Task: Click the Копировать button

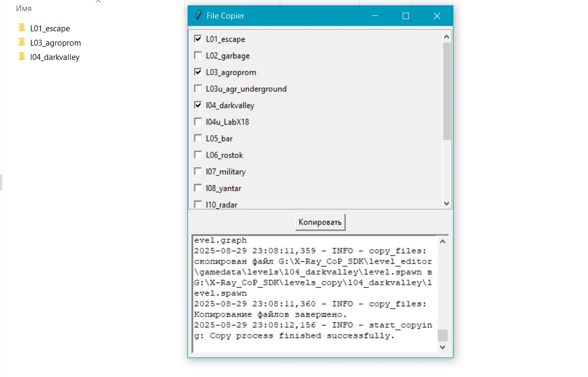Action: pos(320,222)
